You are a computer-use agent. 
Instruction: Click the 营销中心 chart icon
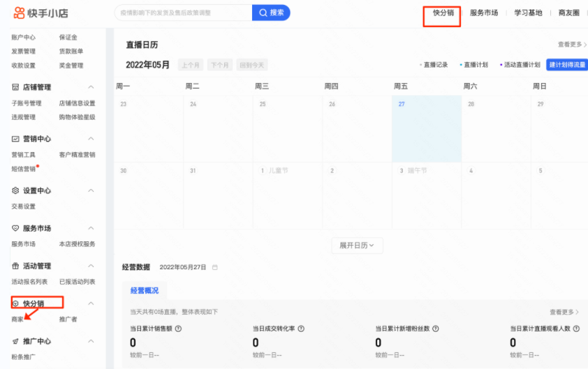tap(15, 139)
